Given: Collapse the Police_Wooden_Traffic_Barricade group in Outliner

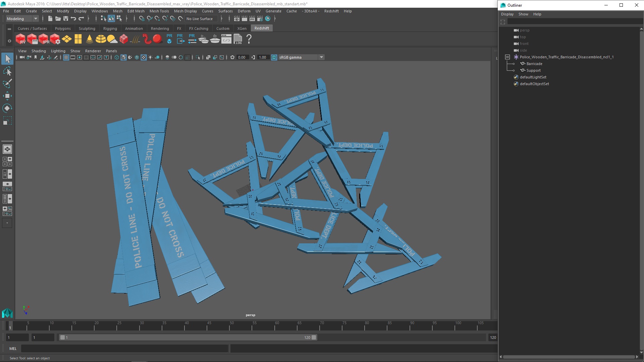Looking at the screenshot, I should pos(507,57).
